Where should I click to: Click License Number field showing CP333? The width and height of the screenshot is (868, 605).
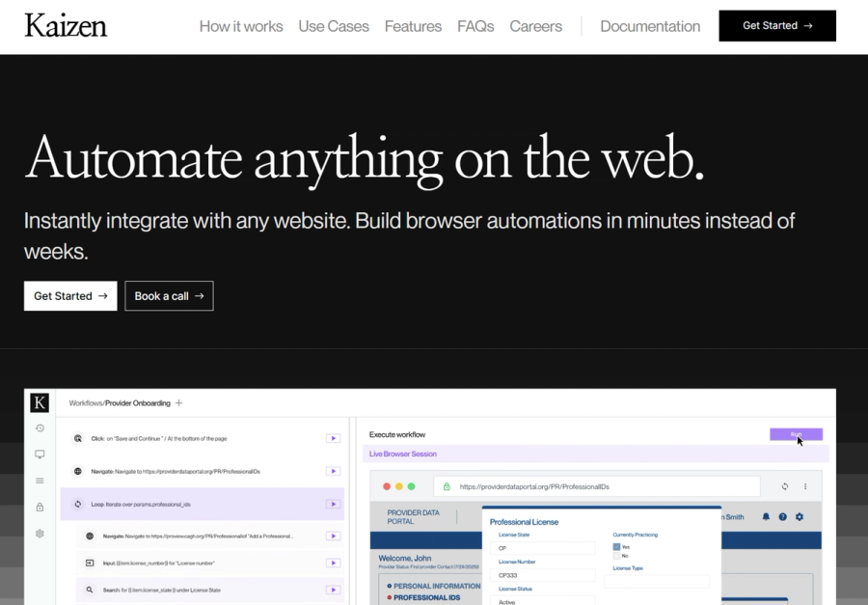[x=542, y=575]
